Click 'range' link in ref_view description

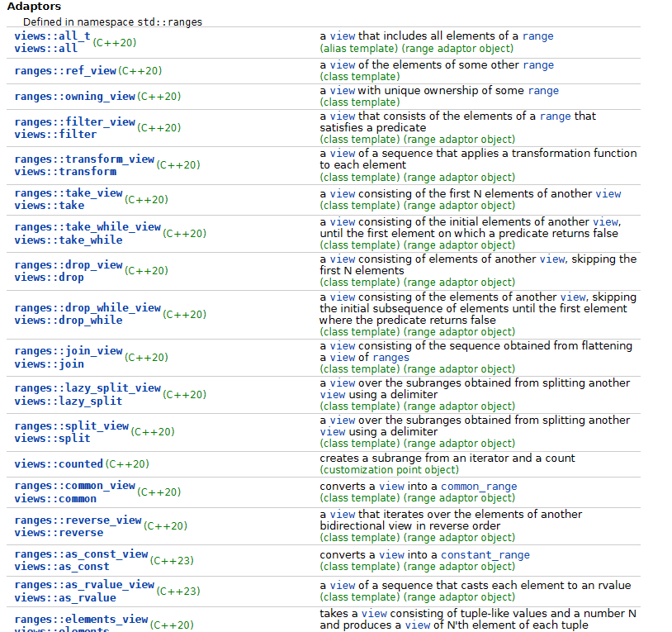pyautogui.click(x=538, y=65)
